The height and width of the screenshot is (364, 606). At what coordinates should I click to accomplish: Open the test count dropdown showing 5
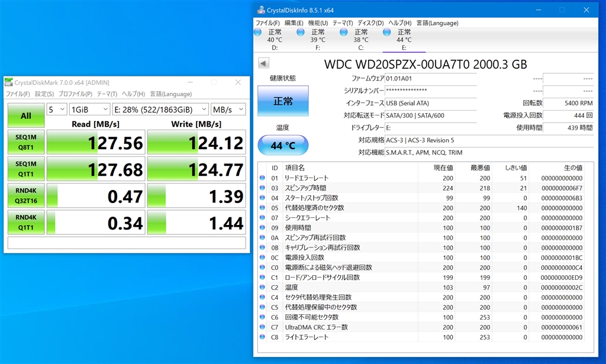[57, 109]
